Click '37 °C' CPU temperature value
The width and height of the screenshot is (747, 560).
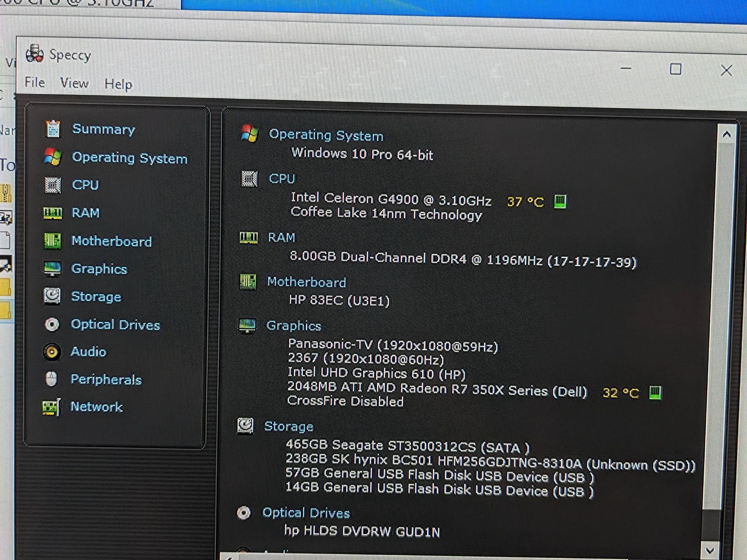coord(525,201)
